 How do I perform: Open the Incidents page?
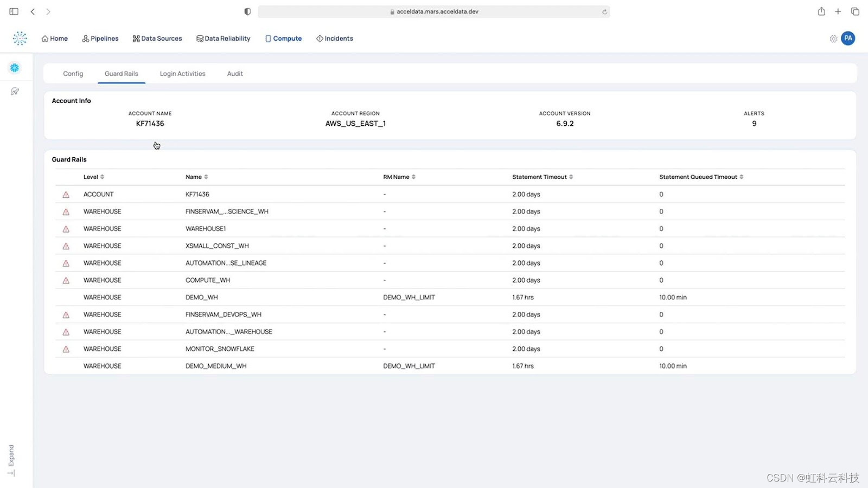[x=335, y=38]
